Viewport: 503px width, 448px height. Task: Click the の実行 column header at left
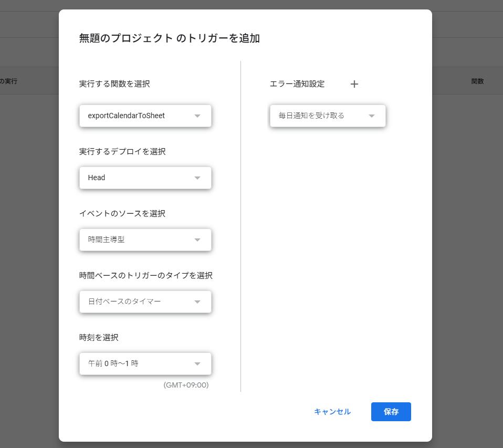8,81
